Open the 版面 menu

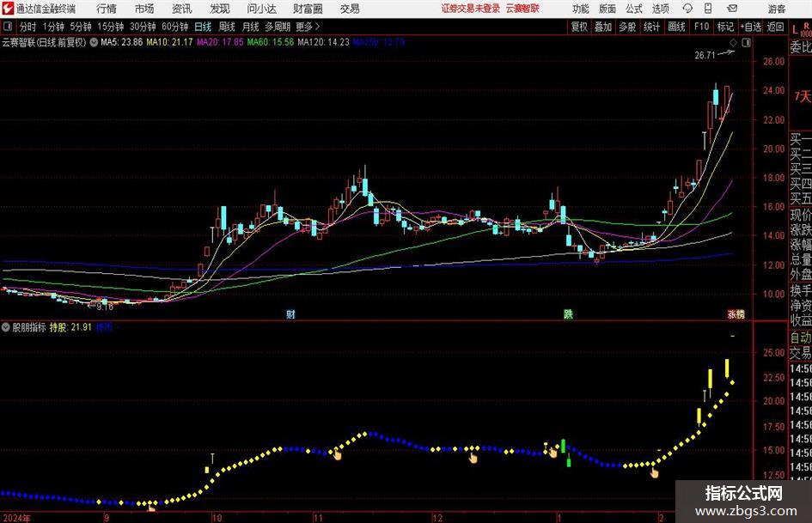pos(607,9)
